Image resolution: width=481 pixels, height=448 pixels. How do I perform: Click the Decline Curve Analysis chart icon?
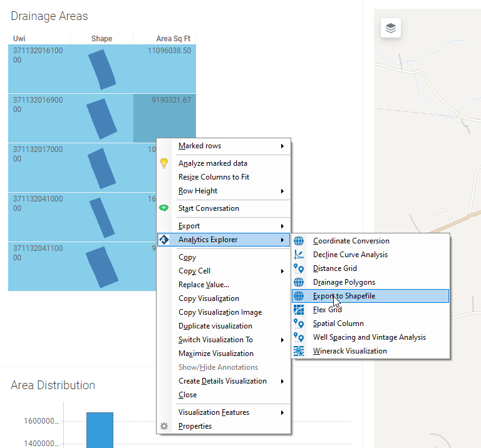click(x=299, y=255)
